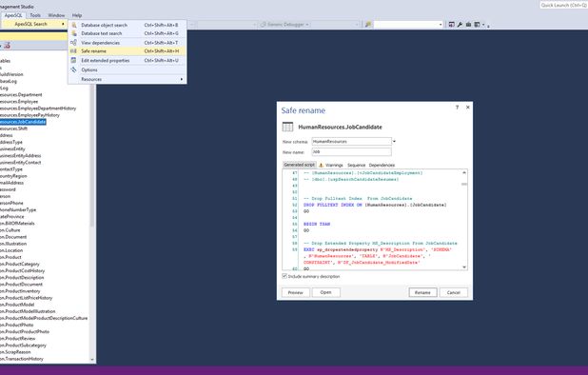Open the New schema dropdown arrow

click(x=394, y=142)
